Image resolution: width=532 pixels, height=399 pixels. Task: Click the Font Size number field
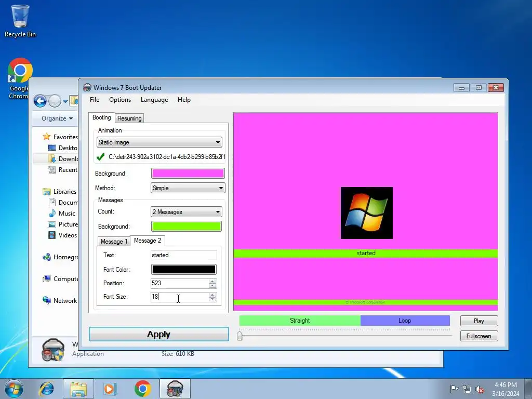180,297
